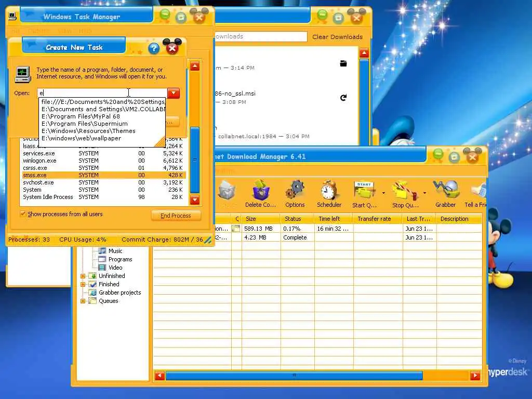Open Stop Queue dropdown arrow
Screen dimensions: 532x399
424,193
